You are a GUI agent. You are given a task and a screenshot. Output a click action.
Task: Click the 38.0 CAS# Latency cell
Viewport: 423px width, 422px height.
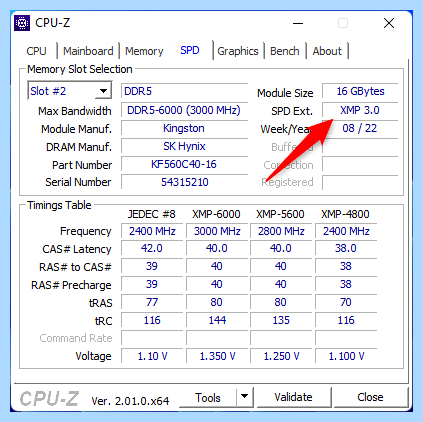(x=346, y=248)
